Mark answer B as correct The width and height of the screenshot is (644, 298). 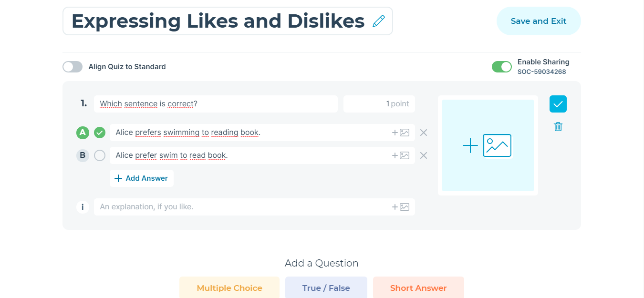tap(100, 155)
